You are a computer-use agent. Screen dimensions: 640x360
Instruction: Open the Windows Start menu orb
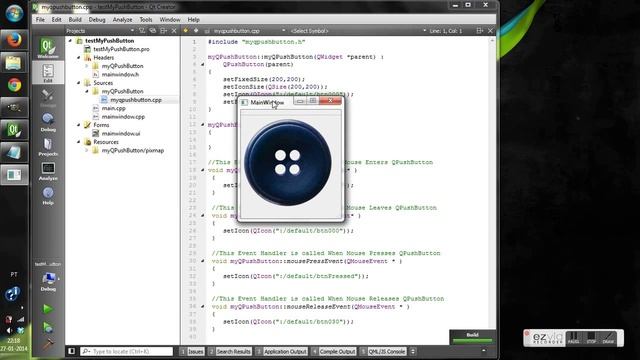click(14, 13)
